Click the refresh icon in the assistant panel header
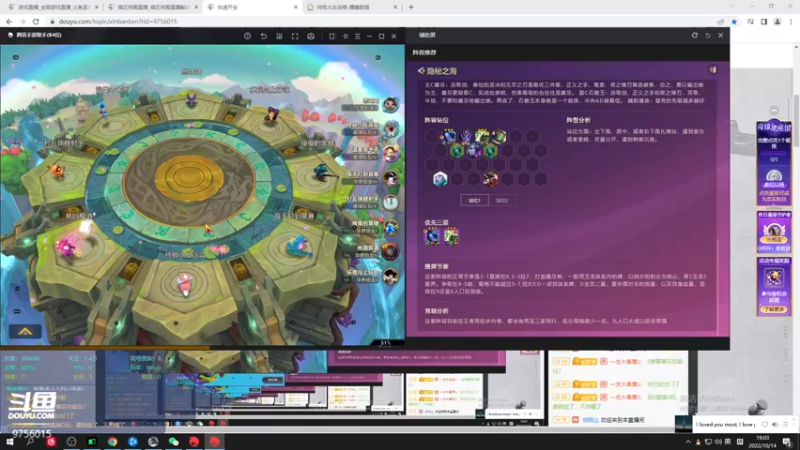 [694, 35]
